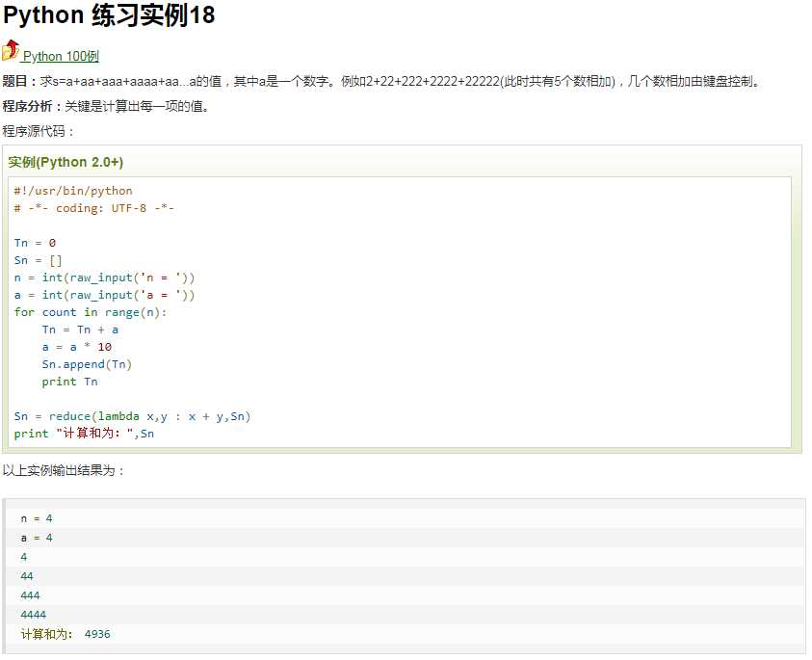The height and width of the screenshot is (660, 812).
Task: Click the line starting "Sn = reduce(lambda"
Action: [132, 416]
